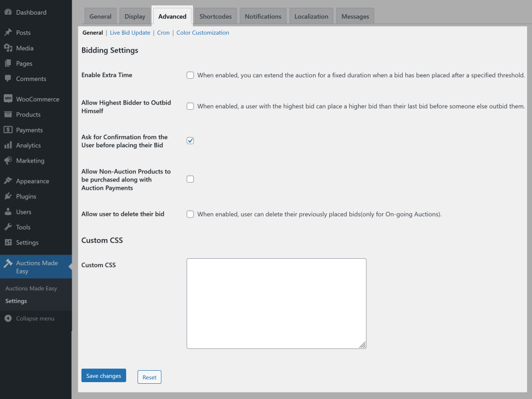Viewport: 532px width, 399px height.
Task: Click inside the Custom CSS textarea
Action: point(276,303)
